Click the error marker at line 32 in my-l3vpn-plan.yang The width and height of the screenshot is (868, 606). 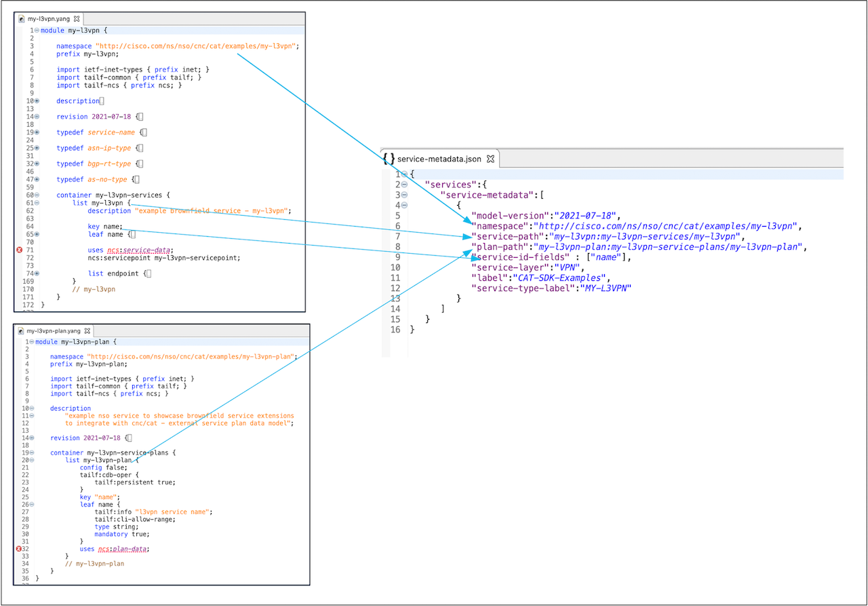click(20, 548)
